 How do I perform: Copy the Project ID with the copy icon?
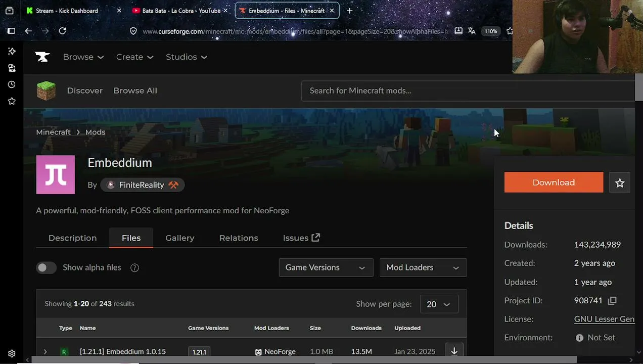point(612,301)
